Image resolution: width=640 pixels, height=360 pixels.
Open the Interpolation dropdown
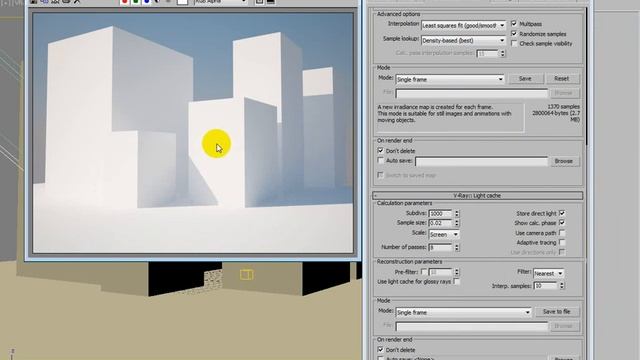click(463, 25)
